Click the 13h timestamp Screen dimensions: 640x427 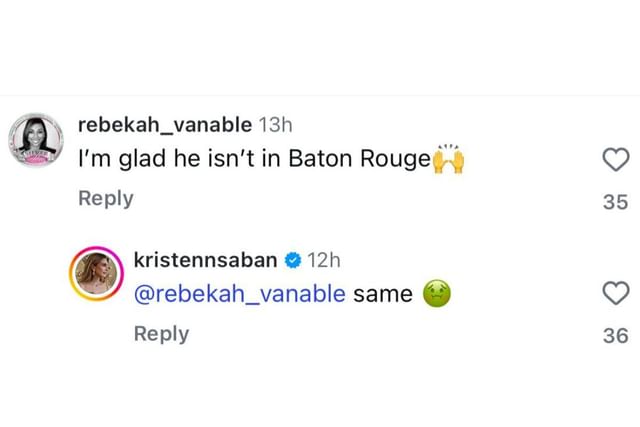coord(274,124)
